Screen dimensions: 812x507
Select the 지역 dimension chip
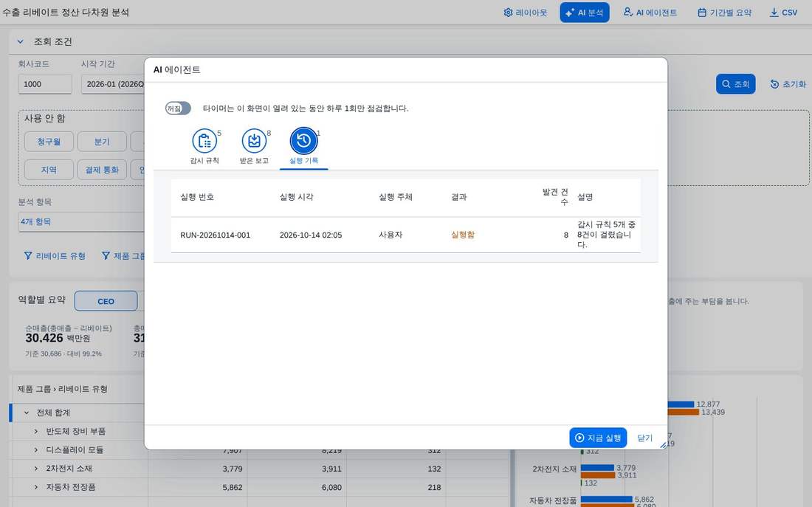(49, 170)
